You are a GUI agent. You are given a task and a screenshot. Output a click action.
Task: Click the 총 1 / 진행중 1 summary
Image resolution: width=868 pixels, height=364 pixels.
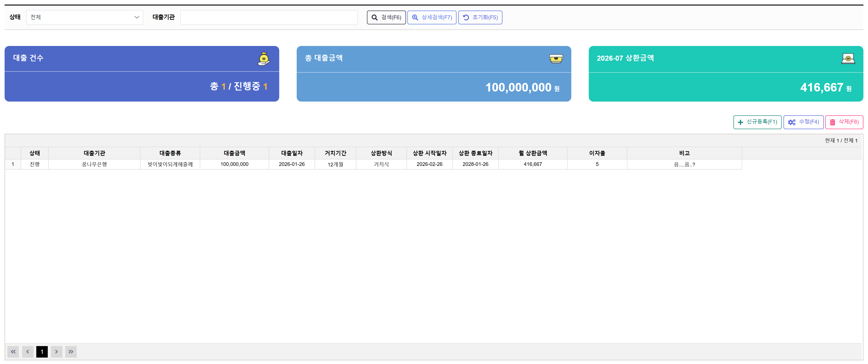pos(239,86)
